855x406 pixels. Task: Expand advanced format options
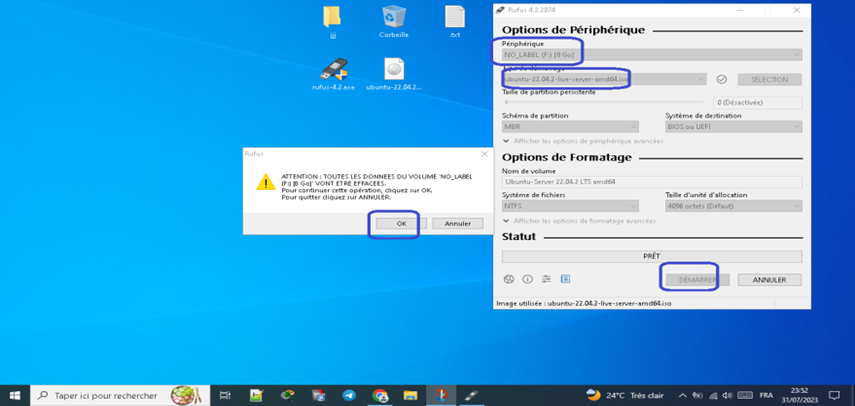point(580,221)
